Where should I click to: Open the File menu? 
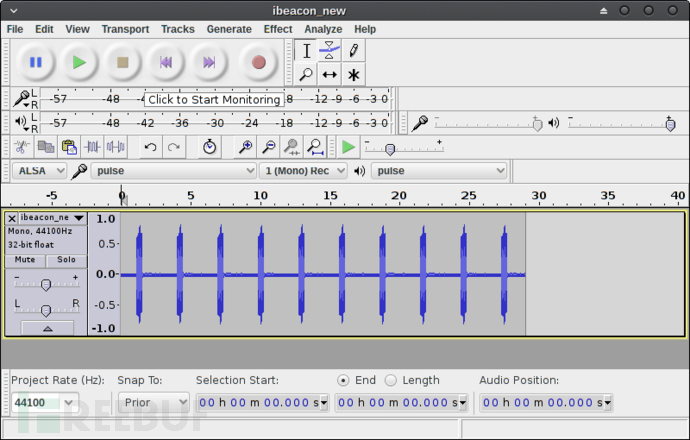pos(15,29)
